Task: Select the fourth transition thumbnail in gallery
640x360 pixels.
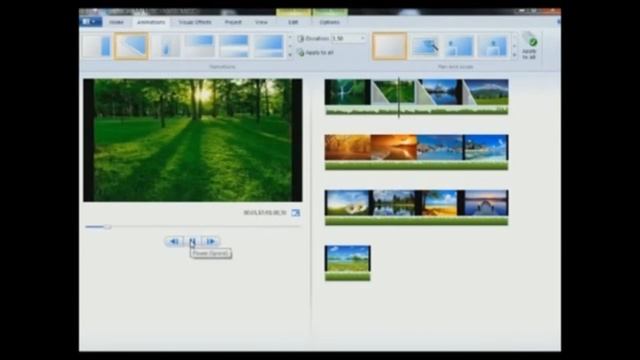Action: (200, 46)
